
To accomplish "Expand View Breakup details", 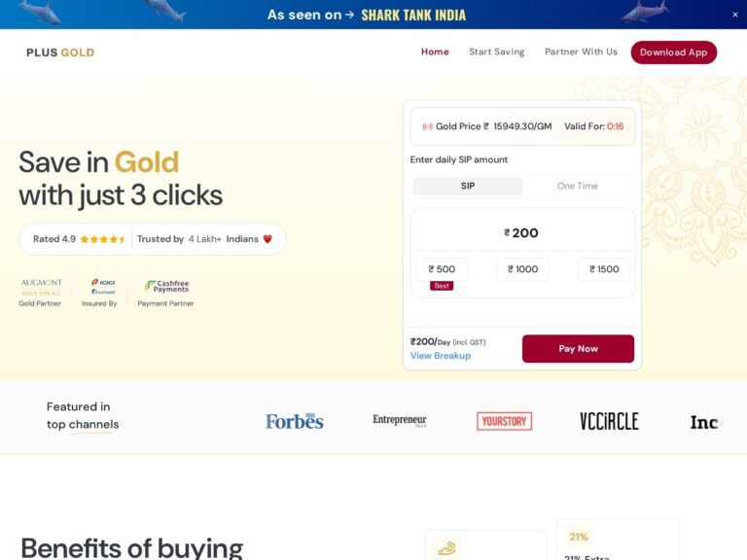I will point(441,356).
